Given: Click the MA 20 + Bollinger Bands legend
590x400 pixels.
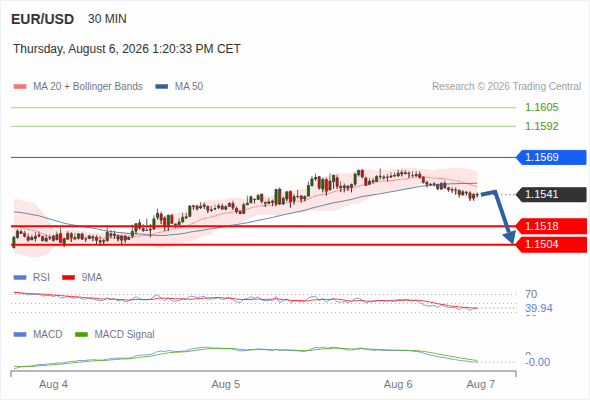Looking at the screenshot, I should point(88,87).
